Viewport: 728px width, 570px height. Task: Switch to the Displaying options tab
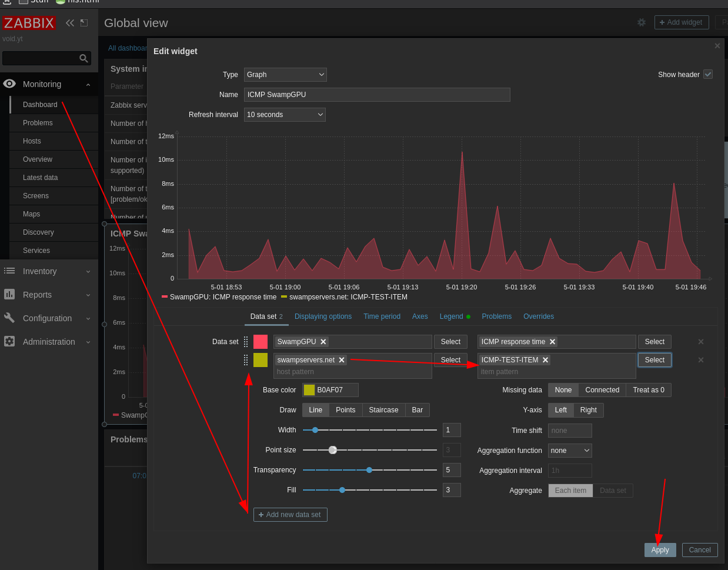click(x=323, y=316)
